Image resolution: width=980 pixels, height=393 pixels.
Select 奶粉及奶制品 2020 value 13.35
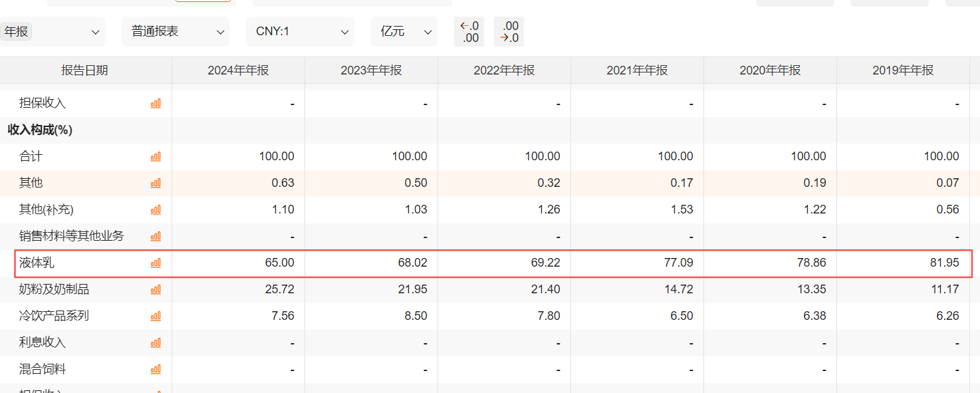(x=811, y=289)
